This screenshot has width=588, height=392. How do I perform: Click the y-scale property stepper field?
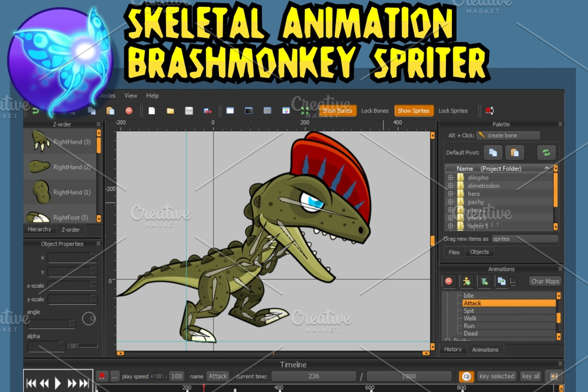pos(73,299)
